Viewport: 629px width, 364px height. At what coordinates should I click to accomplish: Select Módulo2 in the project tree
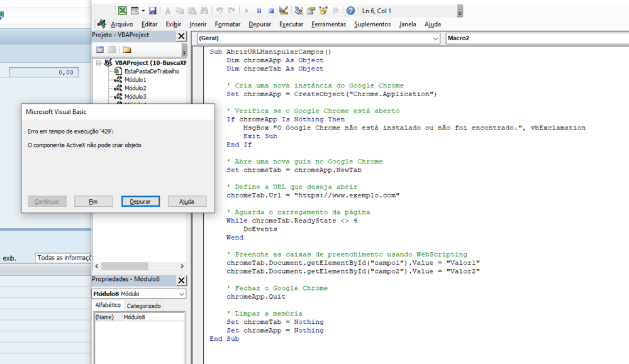click(x=135, y=88)
